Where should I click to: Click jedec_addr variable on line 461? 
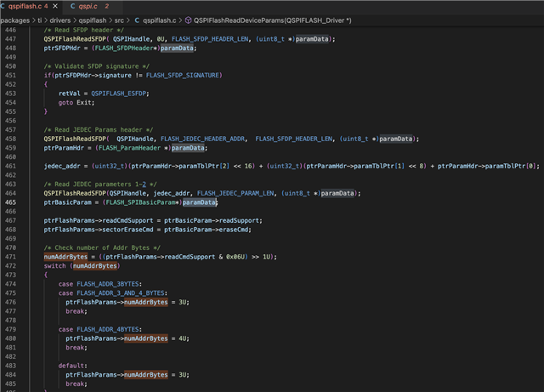(62, 166)
